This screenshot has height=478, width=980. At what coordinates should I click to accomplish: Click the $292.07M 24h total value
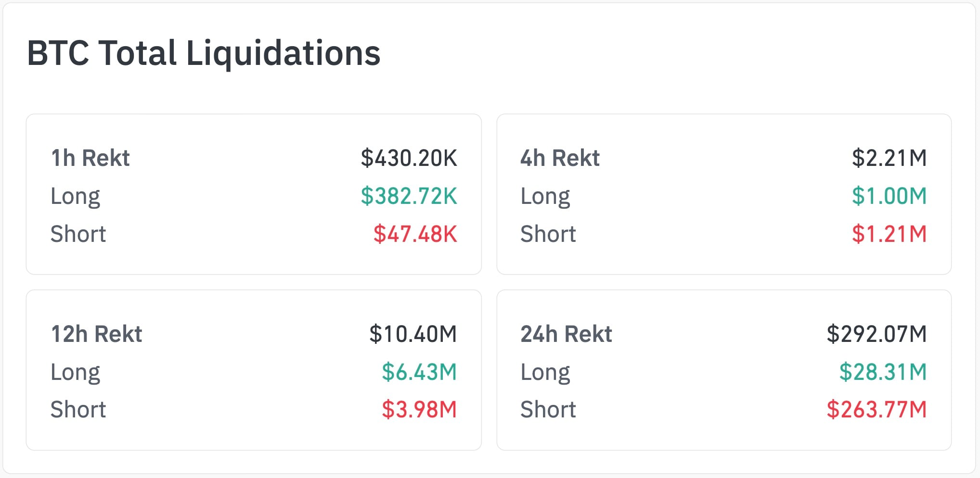coord(876,334)
